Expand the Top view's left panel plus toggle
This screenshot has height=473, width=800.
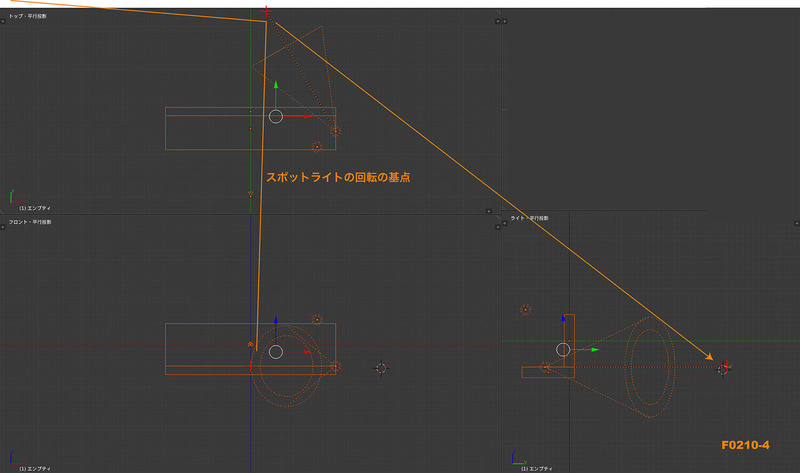(3, 21)
